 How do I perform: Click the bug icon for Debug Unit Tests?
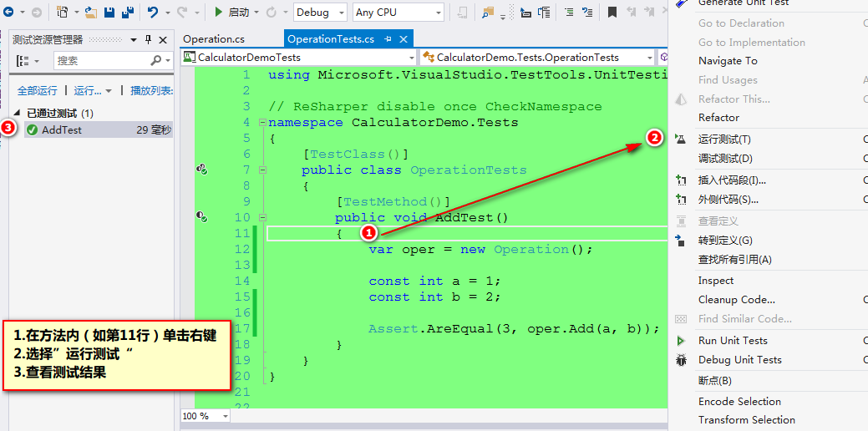tap(681, 360)
